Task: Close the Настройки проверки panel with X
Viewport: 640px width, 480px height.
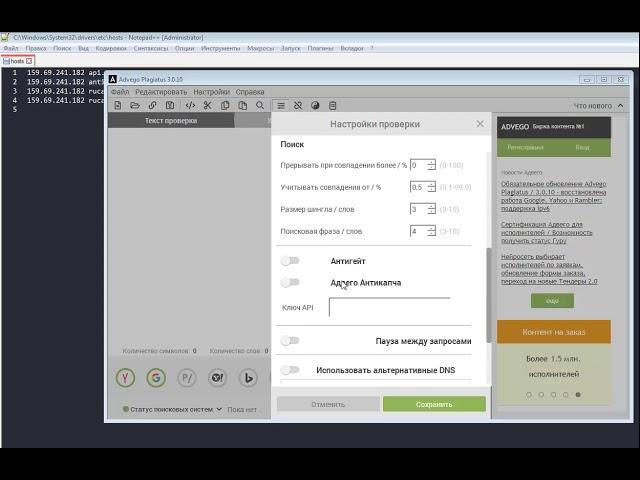Action: point(480,124)
